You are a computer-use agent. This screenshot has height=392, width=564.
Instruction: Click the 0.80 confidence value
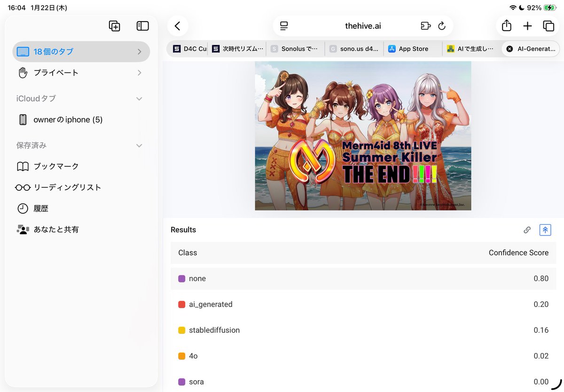click(x=541, y=279)
